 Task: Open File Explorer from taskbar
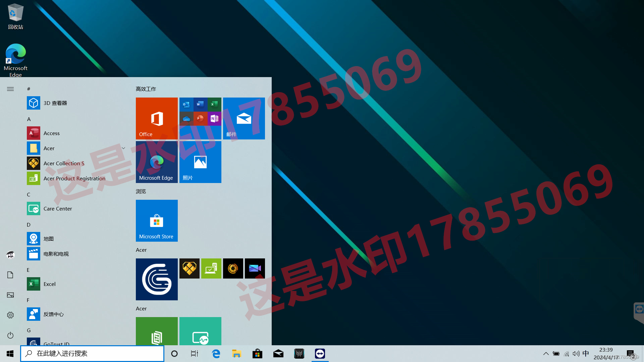tap(236, 354)
